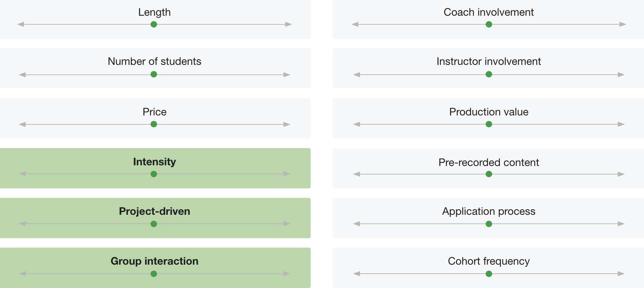Select the highlighted Intensity label
The image size is (644, 288).
point(154,162)
